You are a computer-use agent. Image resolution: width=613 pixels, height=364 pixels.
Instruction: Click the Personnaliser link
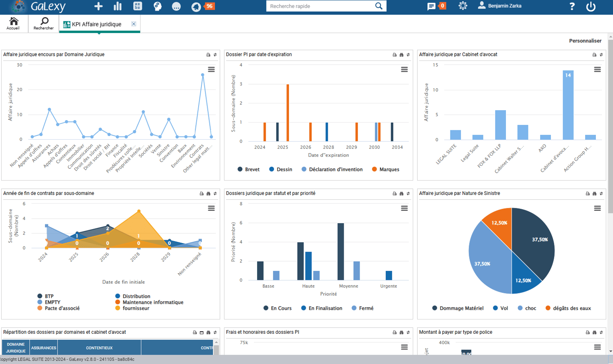coord(585,41)
